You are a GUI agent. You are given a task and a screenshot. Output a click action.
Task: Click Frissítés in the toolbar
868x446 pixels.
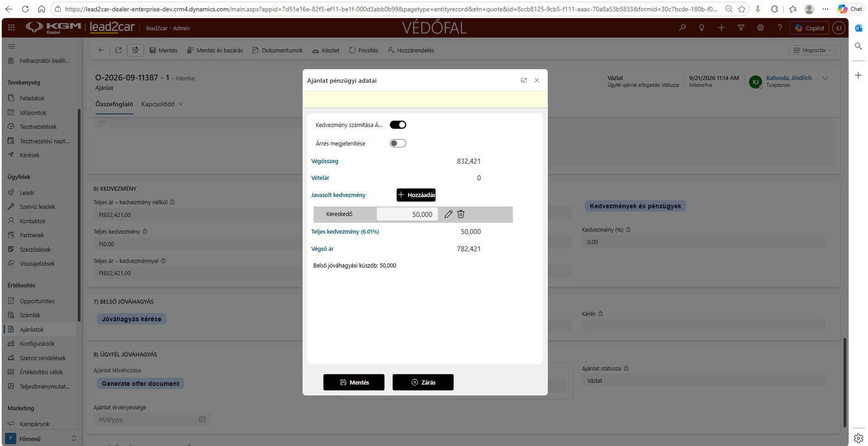tap(363, 50)
